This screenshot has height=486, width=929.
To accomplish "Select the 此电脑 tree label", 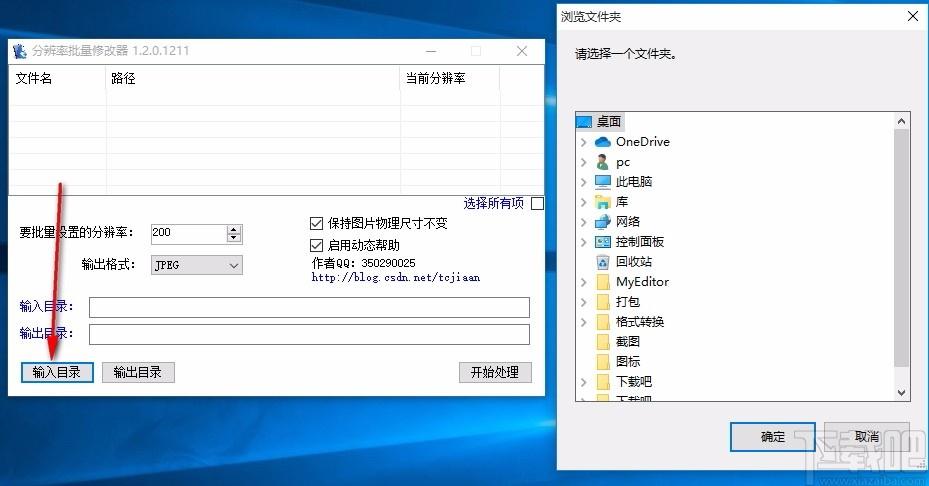I will coord(634,181).
